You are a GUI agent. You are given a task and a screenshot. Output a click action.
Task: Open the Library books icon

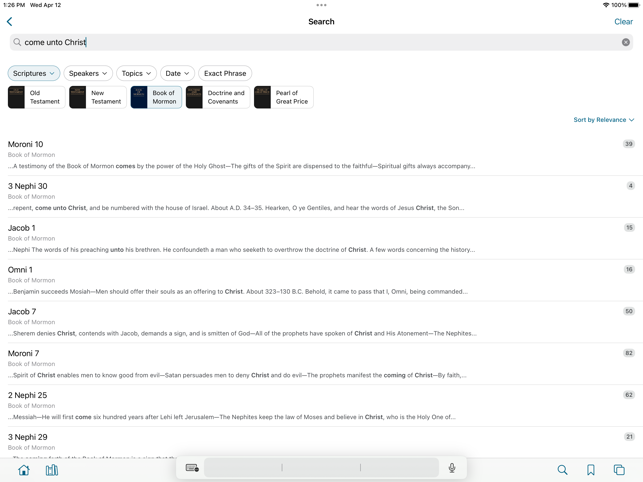coord(52,469)
